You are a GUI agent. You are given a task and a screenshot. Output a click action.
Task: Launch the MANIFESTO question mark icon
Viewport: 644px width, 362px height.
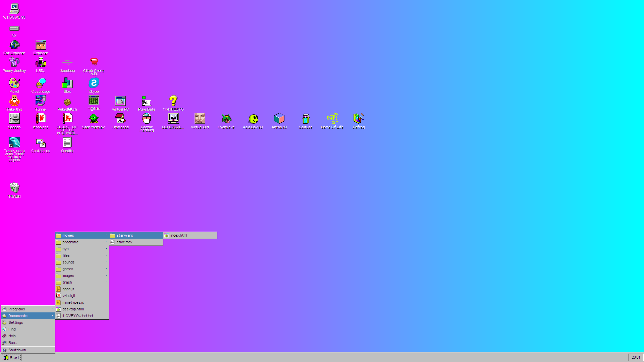point(173,101)
